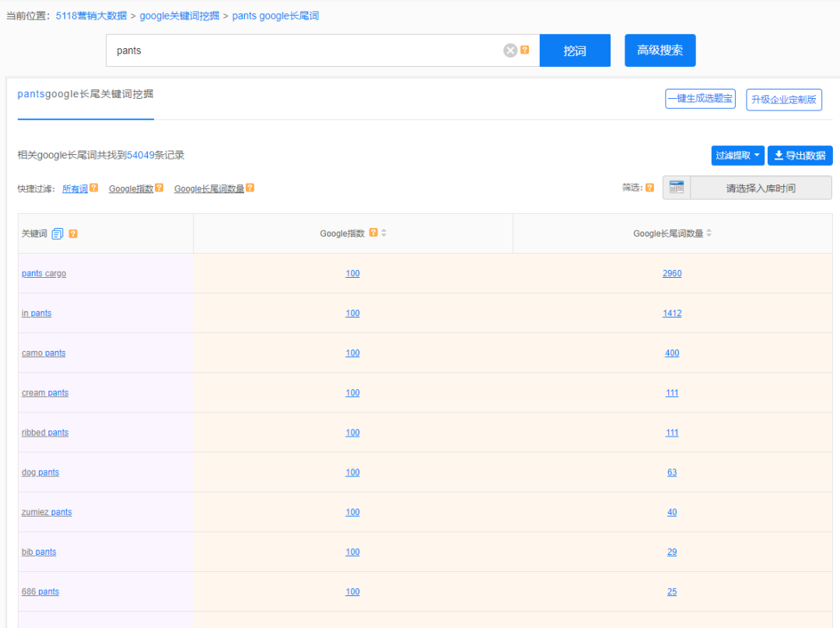
Task: Open calendar icon for date filter
Action: (x=677, y=188)
